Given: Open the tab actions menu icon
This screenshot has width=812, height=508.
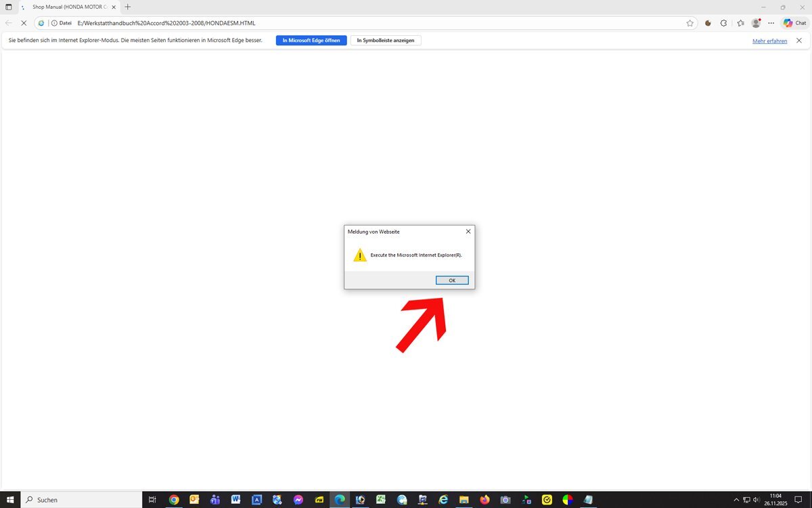Looking at the screenshot, I should [9, 7].
